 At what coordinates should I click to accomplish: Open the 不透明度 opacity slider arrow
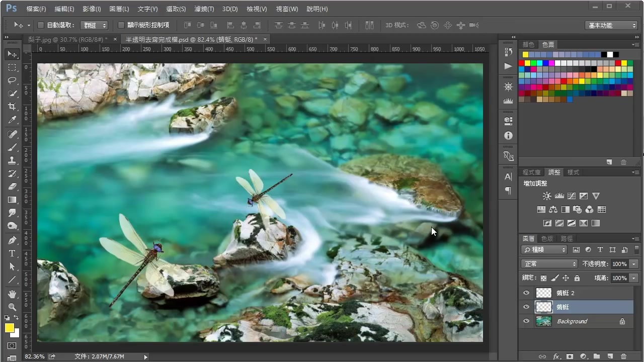(633, 264)
